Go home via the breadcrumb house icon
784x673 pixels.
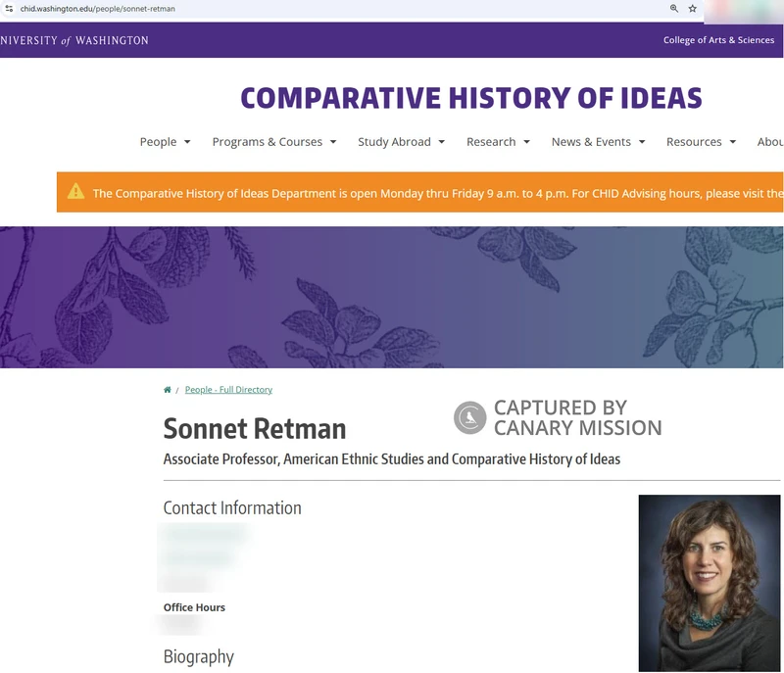168,390
